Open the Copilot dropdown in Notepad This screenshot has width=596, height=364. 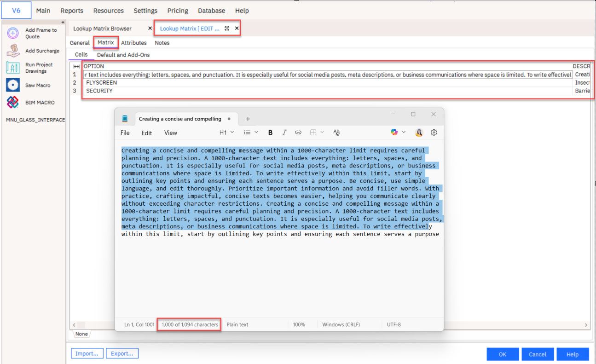click(x=398, y=133)
